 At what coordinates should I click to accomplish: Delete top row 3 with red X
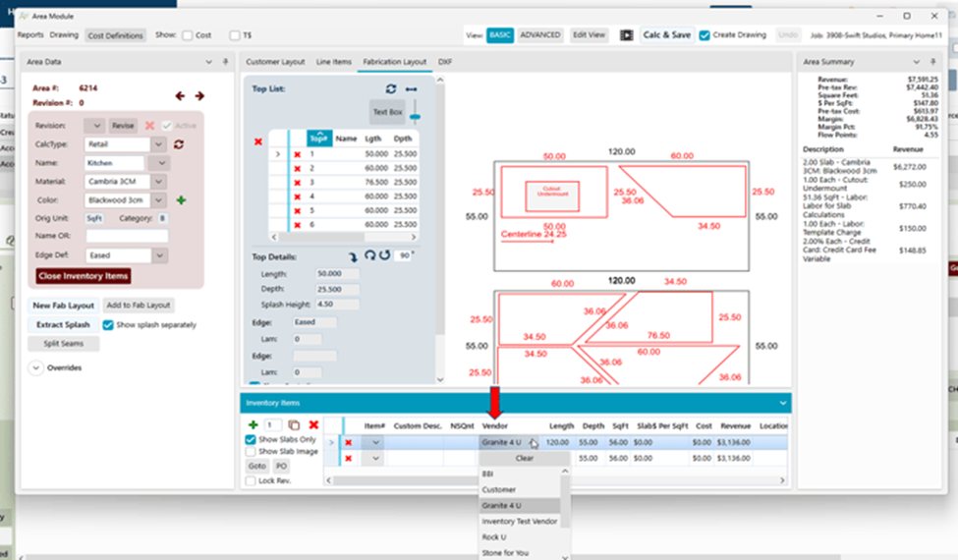click(298, 183)
